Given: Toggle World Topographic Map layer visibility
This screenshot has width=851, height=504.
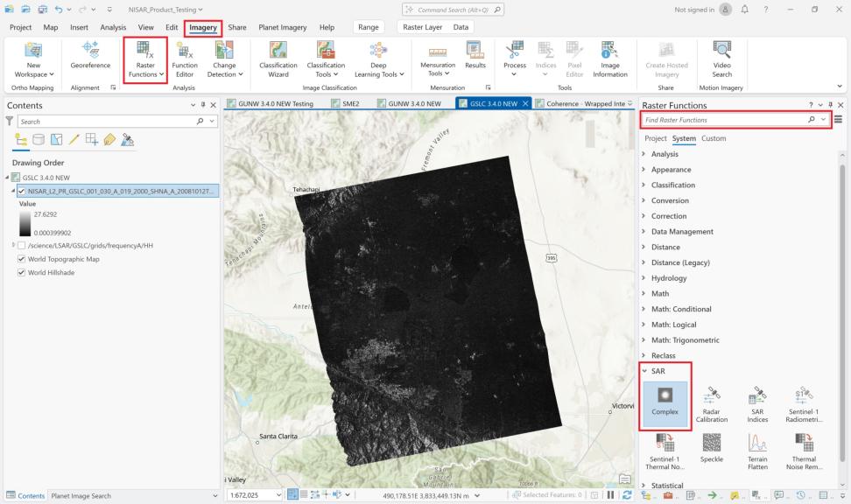Looking at the screenshot, I should pyautogui.click(x=21, y=259).
